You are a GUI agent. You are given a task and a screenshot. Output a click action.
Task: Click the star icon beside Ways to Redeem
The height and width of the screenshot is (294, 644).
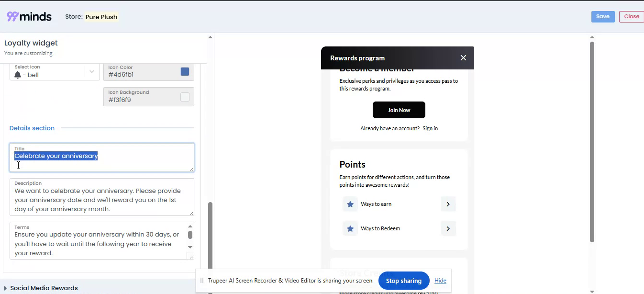pyautogui.click(x=350, y=228)
